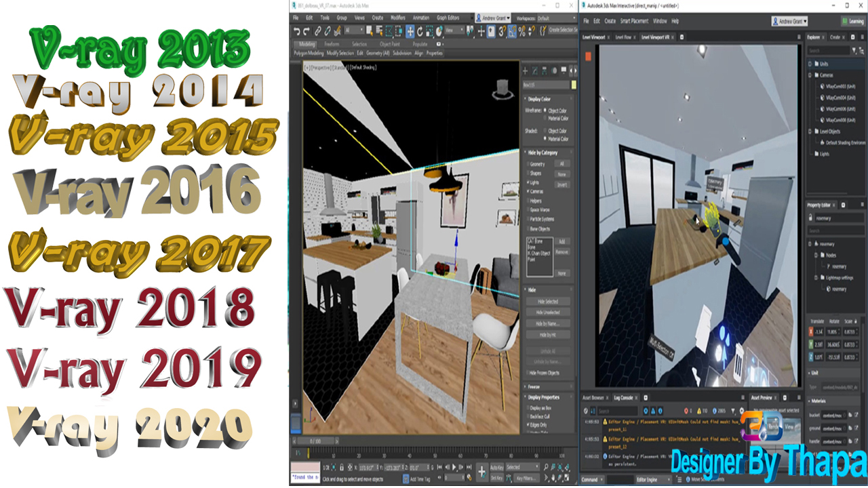
Task: Activate the Select Object tool
Action: [x=370, y=31]
